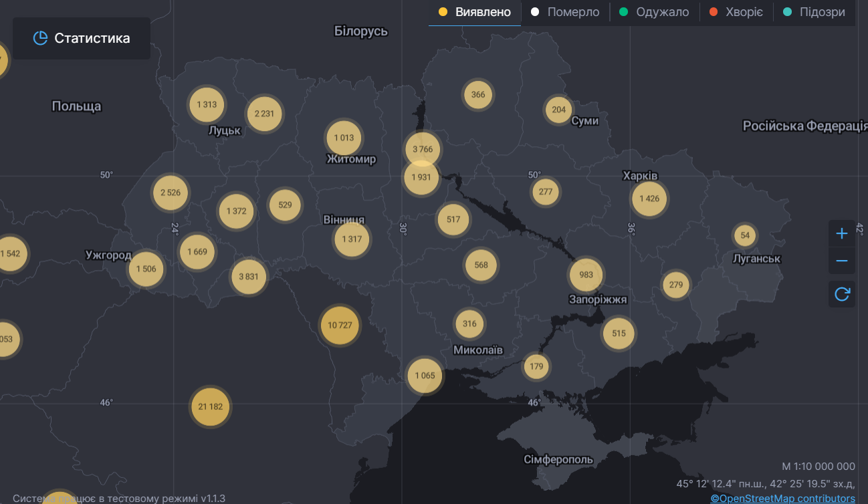868x504 pixels.
Task: Click the Суми city label
Action: pos(585,121)
